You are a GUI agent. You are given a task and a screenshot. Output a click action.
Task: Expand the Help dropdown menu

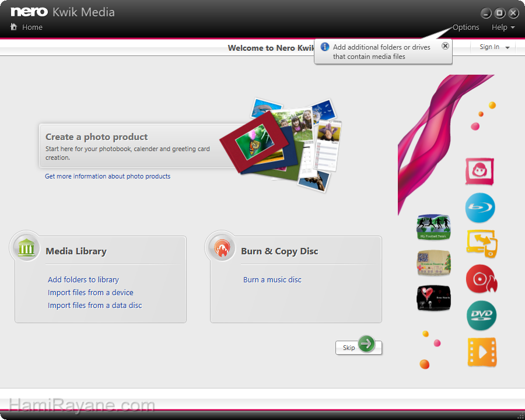coord(503,27)
